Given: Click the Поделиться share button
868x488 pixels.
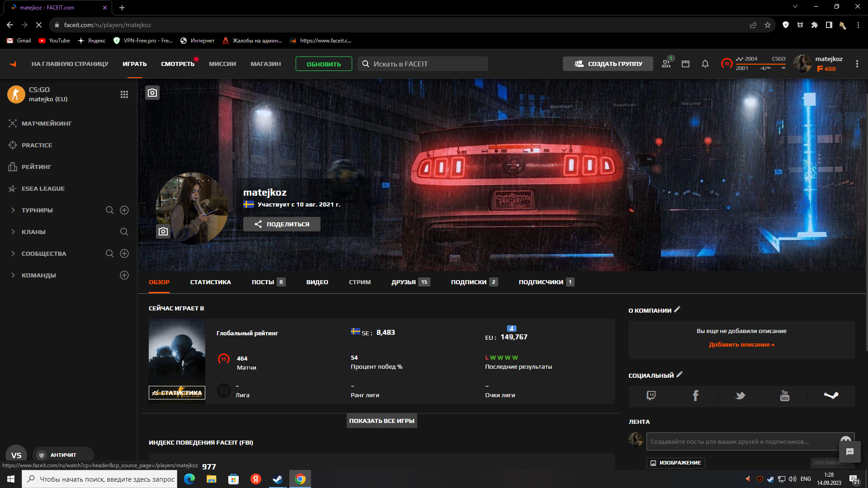Looking at the screenshot, I should pos(282,224).
